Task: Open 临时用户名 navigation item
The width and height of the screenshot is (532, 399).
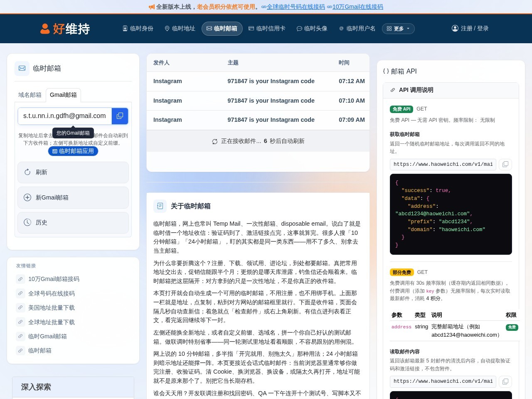Action: pyautogui.click(x=357, y=29)
